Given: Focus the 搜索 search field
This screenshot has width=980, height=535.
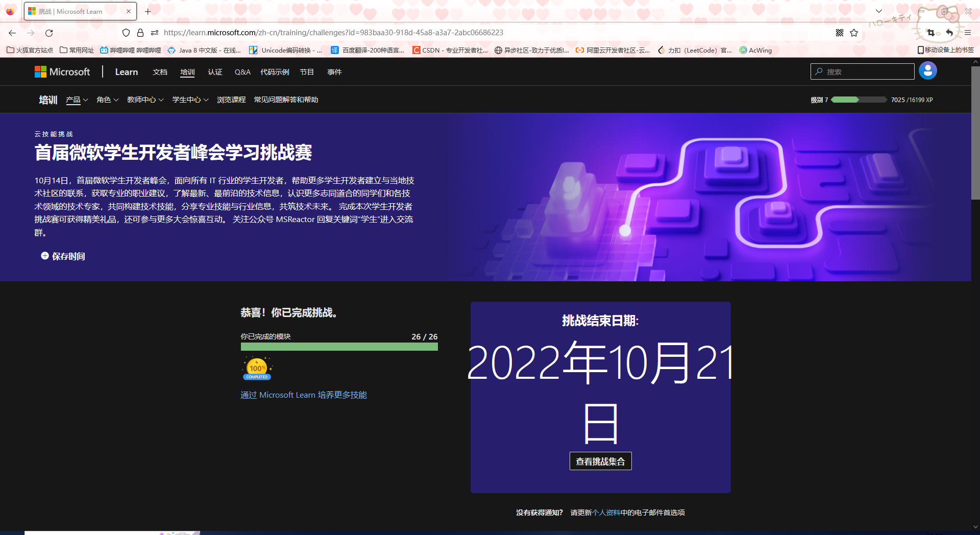Looking at the screenshot, I should (x=862, y=71).
